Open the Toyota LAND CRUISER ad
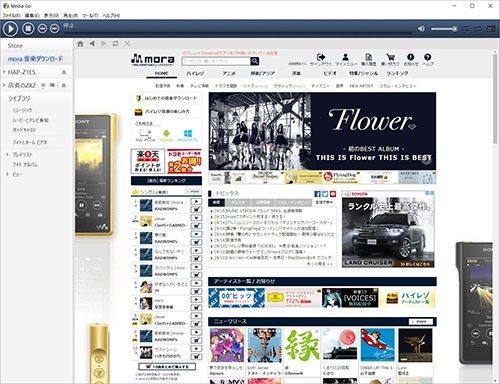Screen dimensions: 500x384 [388, 229]
